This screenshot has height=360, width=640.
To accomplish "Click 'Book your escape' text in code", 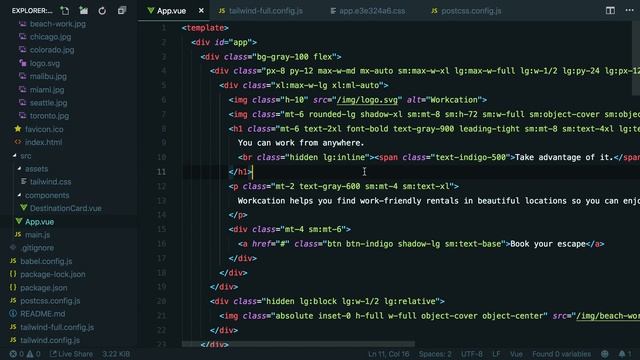I will point(548,244).
